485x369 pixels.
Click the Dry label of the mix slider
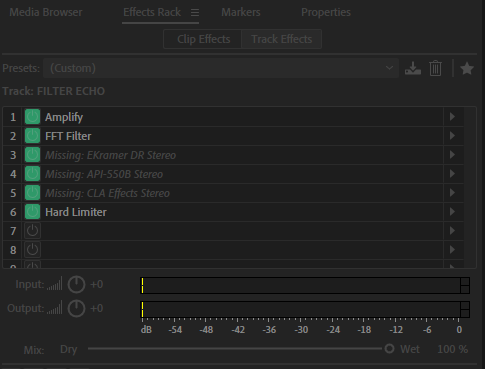pos(69,349)
